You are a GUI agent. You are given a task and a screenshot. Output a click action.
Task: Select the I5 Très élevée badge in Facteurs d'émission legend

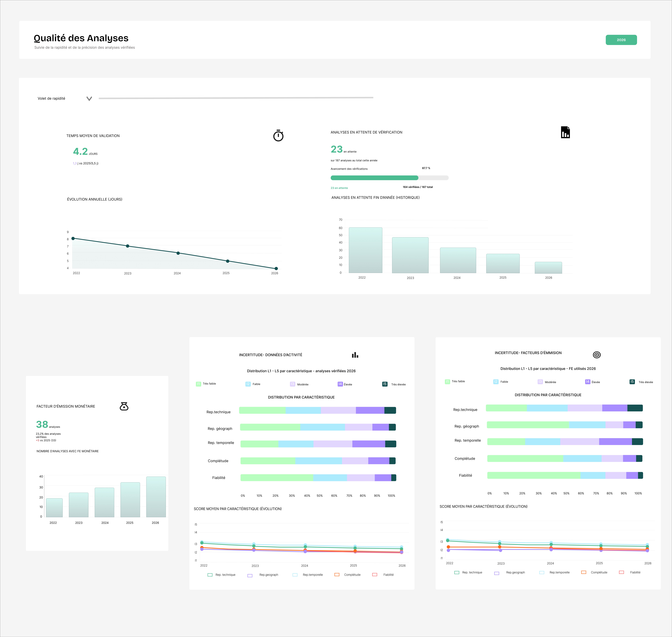coord(632,382)
